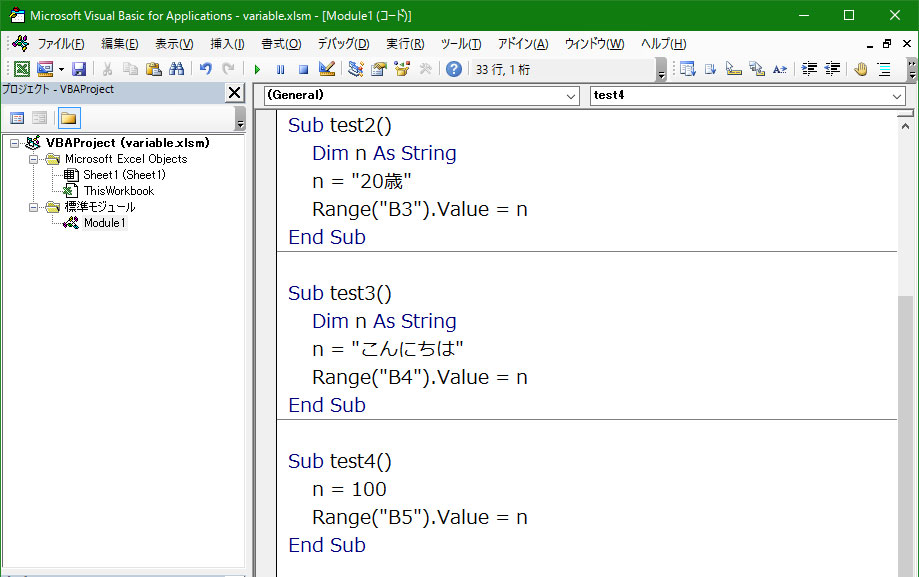This screenshot has width=919, height=577.
Task: Click the code scrollbar up arrow
Action: (x=906, y=126)
